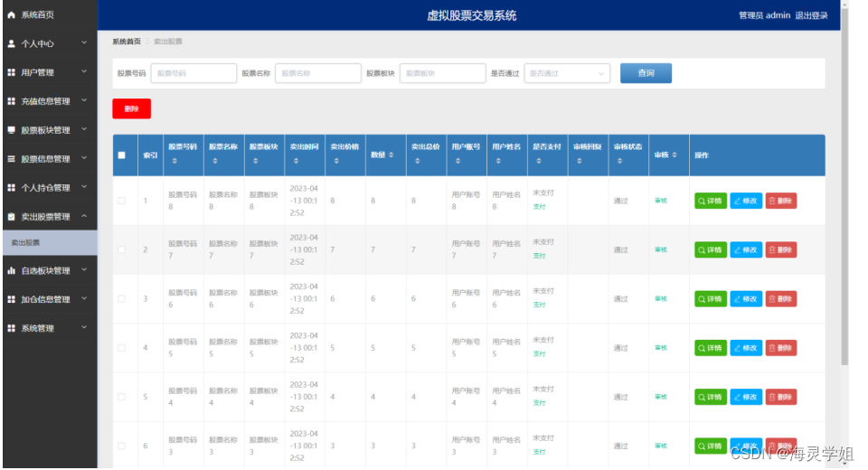The width and height of the screenshot is (868, 470).
Task: Expand the 个人持仓管理 menu chevron
Action: pyautogui.click(x=84, y=186)
